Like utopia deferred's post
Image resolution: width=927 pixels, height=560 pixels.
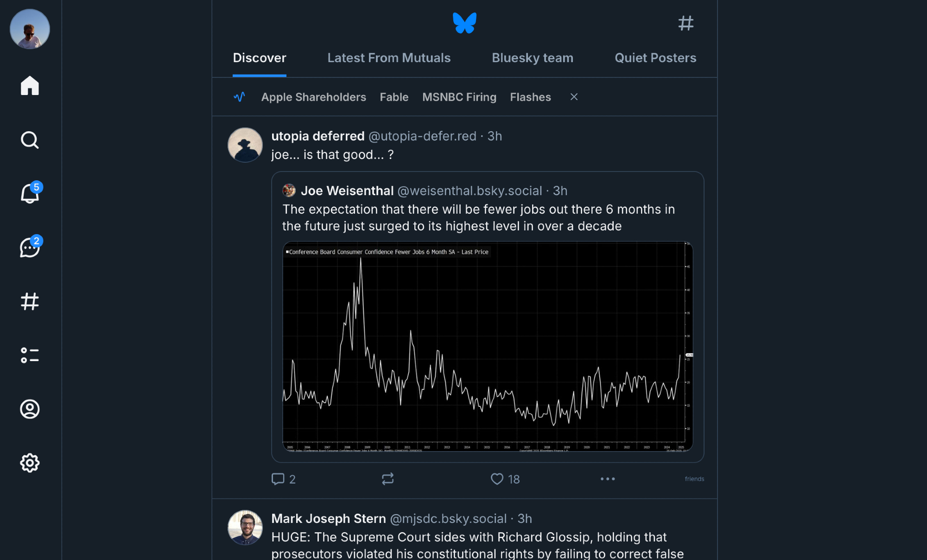tap(497, 479)
